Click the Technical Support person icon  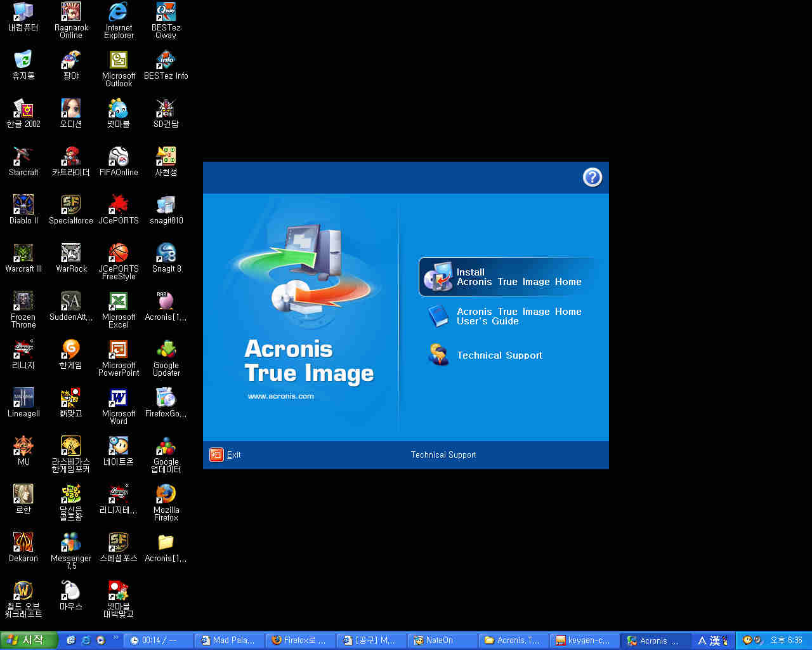pyautogui.click(x=438, y=354)
